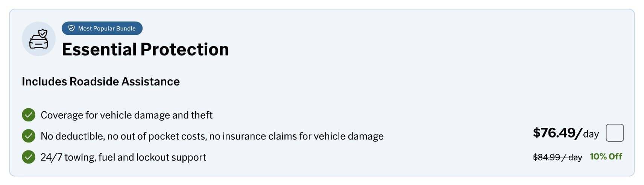Click the Most Popular Bundle badge
The image size is (644, 185).
[102, 28]
